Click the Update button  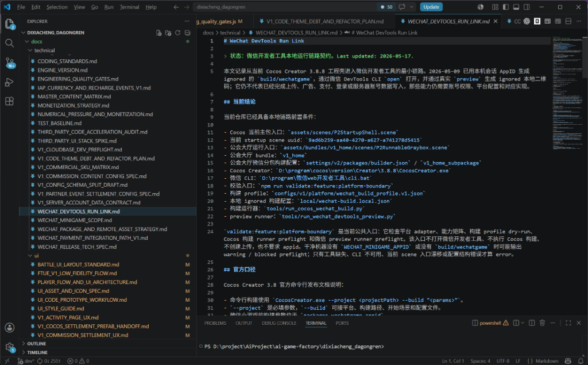(x=431, y=7)
